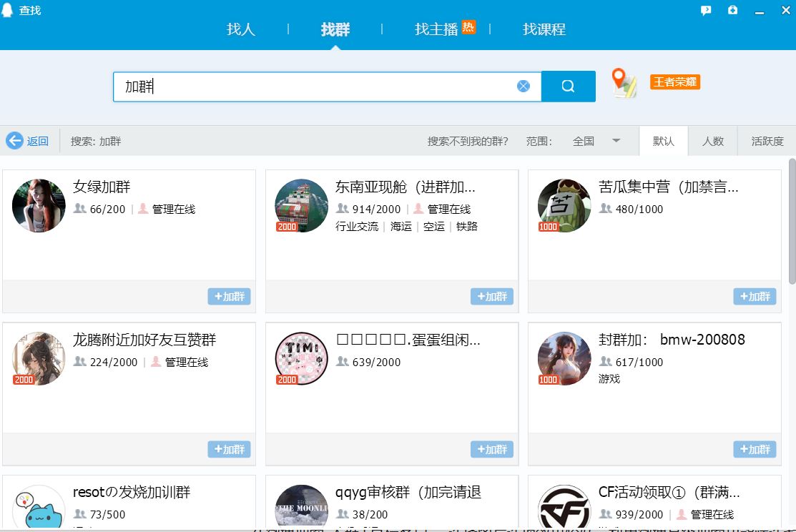Click member count 480/1000
Screen dimensions: 796x532
pyautogui.click(x=639, y=209)
